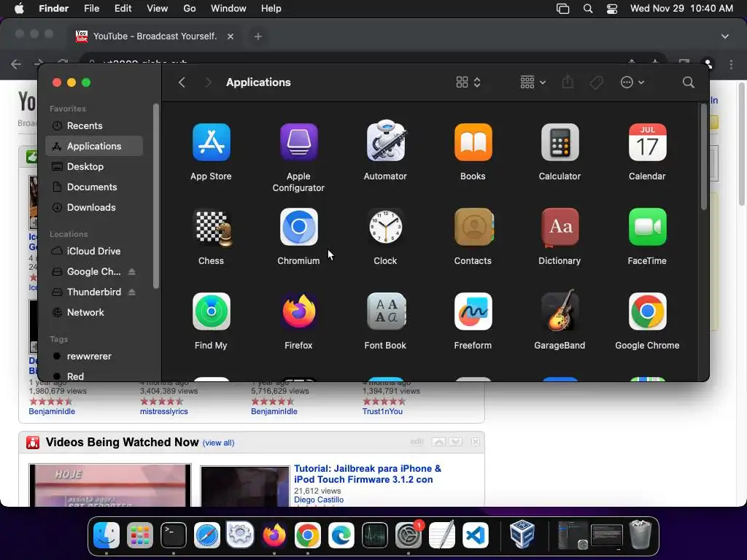Screen dimensions: 747x560
Task: Select the Calculator app icon
Action: 560,142
